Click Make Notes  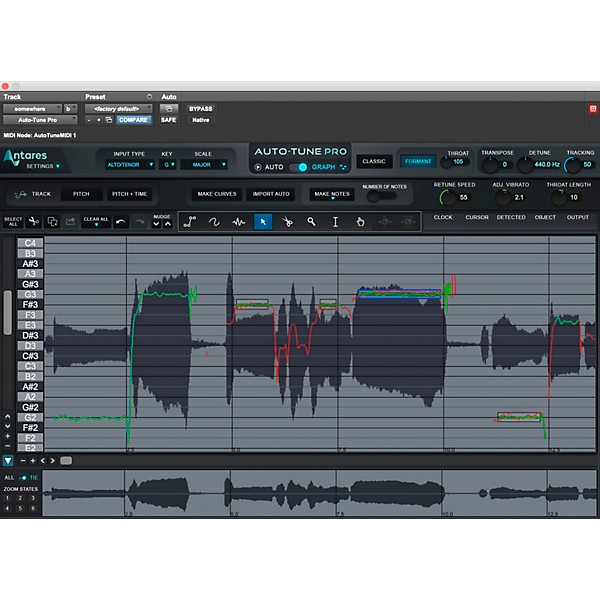point(332,194)
